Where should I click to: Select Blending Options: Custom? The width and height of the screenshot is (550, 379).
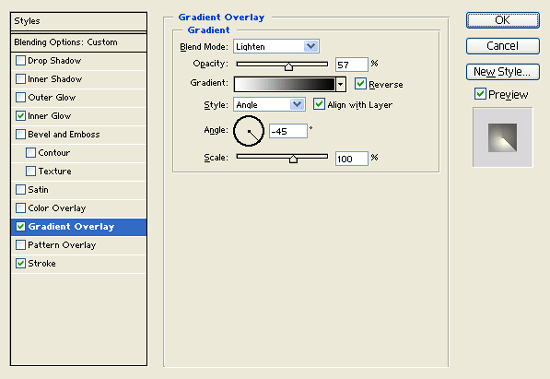pyautogui.click(x=79, y=42)
